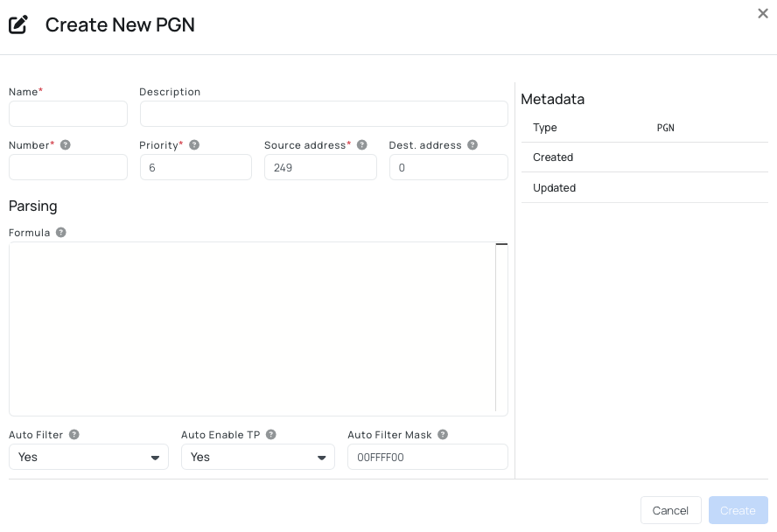Click the Create button
The image size is (777, 532).
click(x=738, y=510)
